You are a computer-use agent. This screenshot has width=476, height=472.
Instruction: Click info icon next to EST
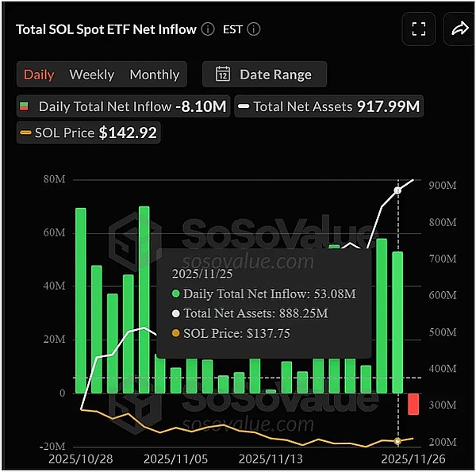click(254, 29)
